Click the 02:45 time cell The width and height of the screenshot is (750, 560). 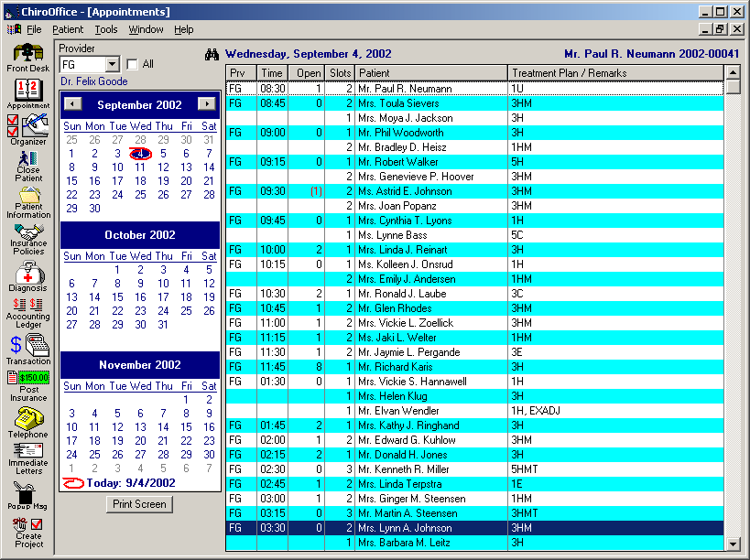point(273,484)
